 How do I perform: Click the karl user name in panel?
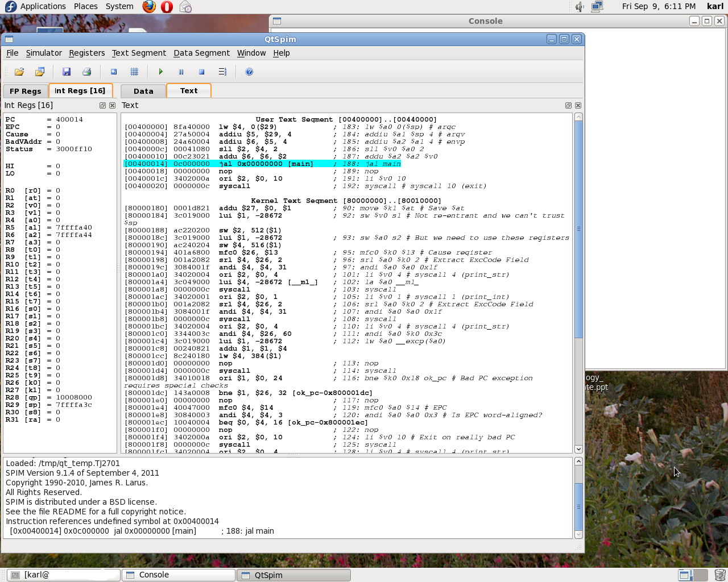click(x=715, y=6)
